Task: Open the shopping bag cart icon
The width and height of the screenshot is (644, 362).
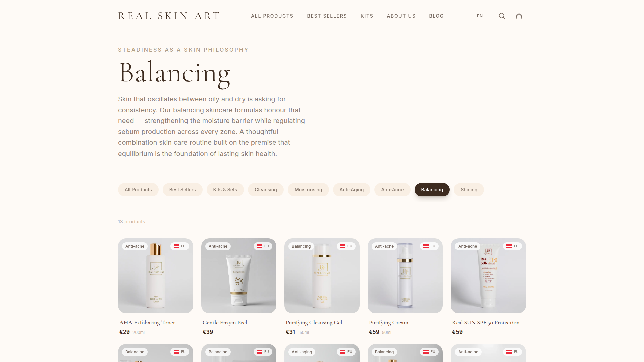Action: pos(519,16)
